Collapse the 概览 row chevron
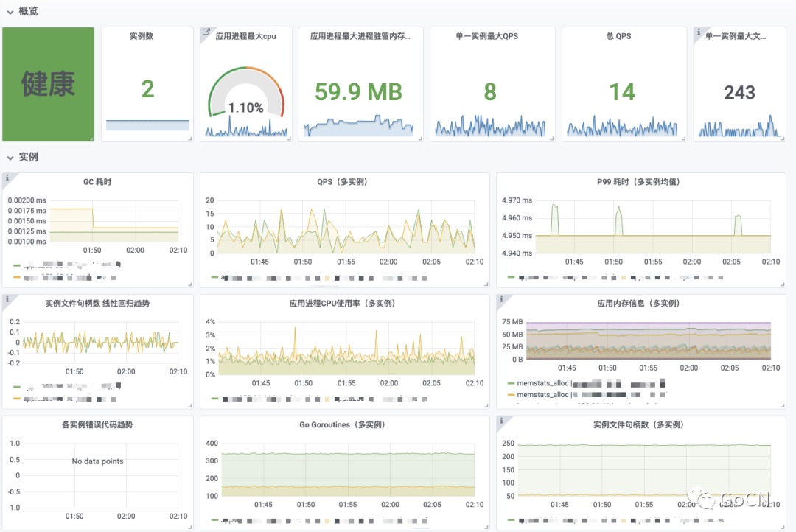 [x=10, y=12]
